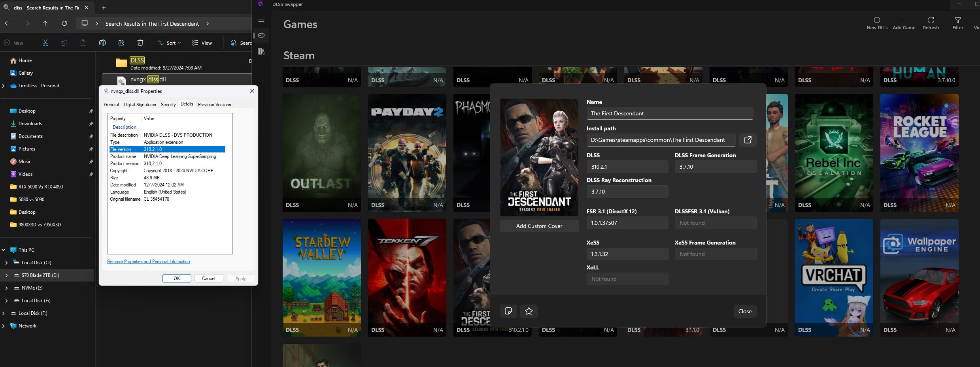Select the Games controller icon in sidebar
This screenshot has width=980, height=367.
point(261,36)
